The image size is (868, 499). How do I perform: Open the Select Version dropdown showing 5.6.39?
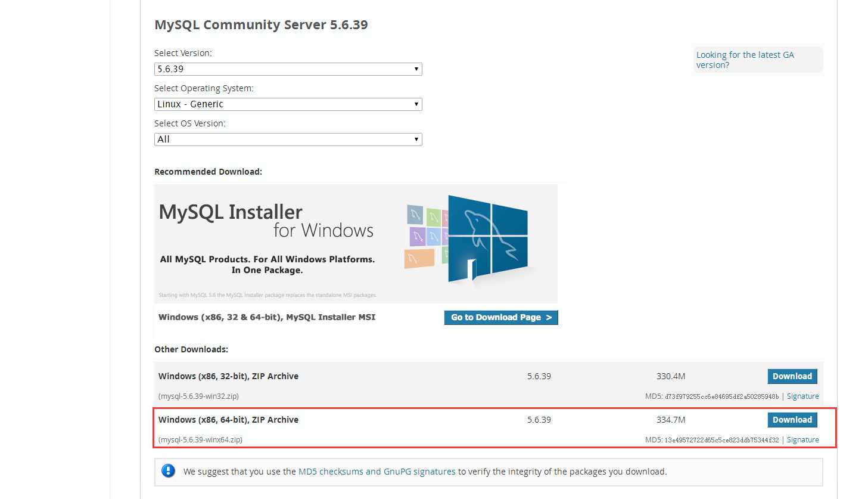tap(288, 69)
